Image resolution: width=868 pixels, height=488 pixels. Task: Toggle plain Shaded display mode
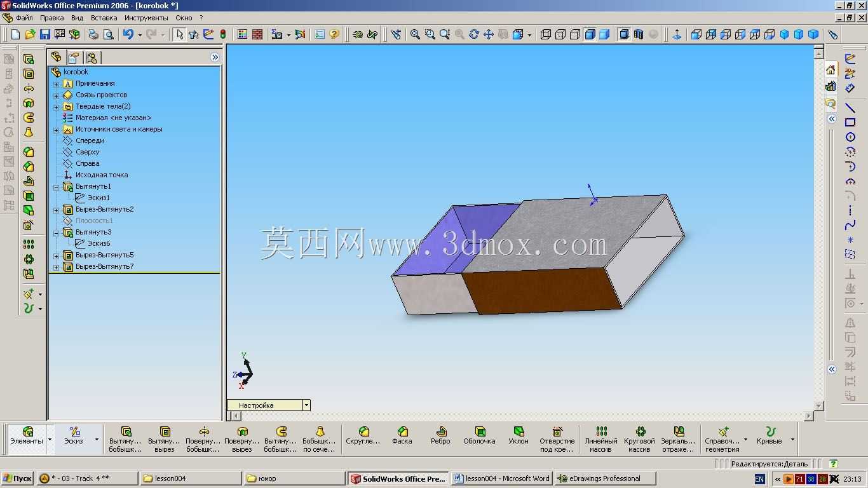(x=604, y=34)
